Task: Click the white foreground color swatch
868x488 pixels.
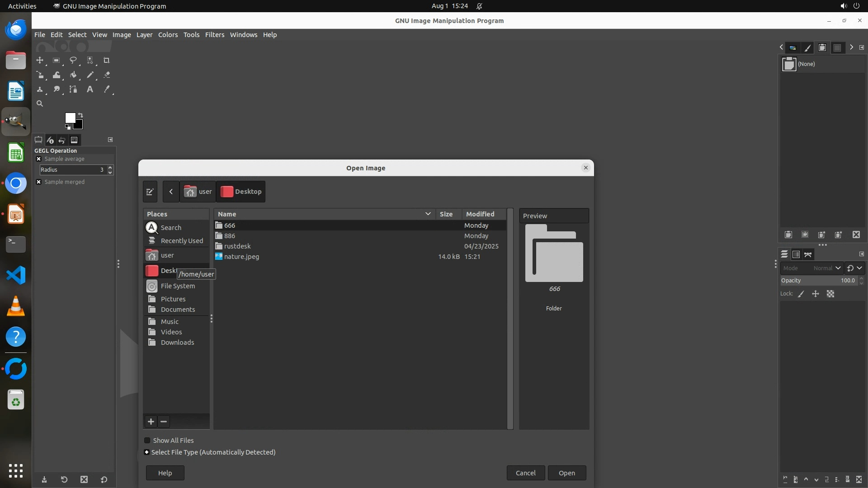Action: click(70, 118)
